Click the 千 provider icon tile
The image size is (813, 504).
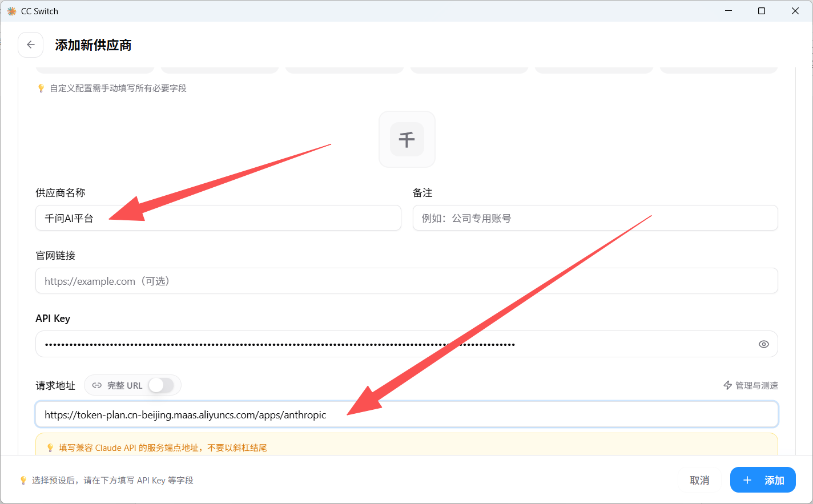407,139
